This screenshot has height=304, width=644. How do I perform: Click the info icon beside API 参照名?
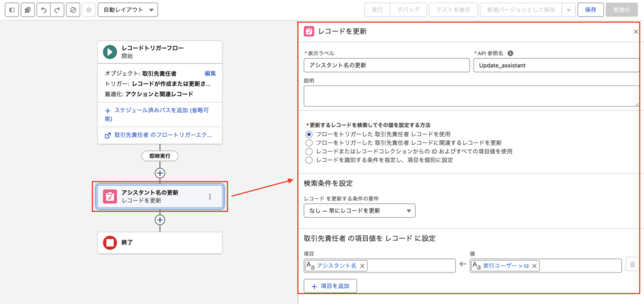pos(510,53)
